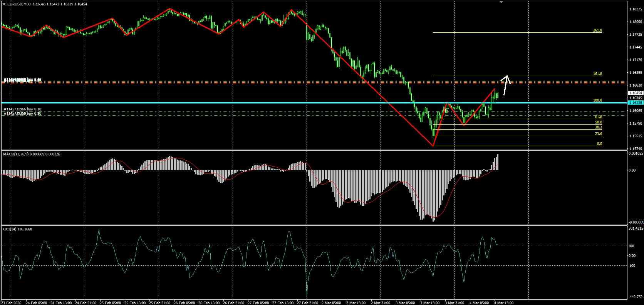Click the CCI scale value -442.7752

coord(636,297)
